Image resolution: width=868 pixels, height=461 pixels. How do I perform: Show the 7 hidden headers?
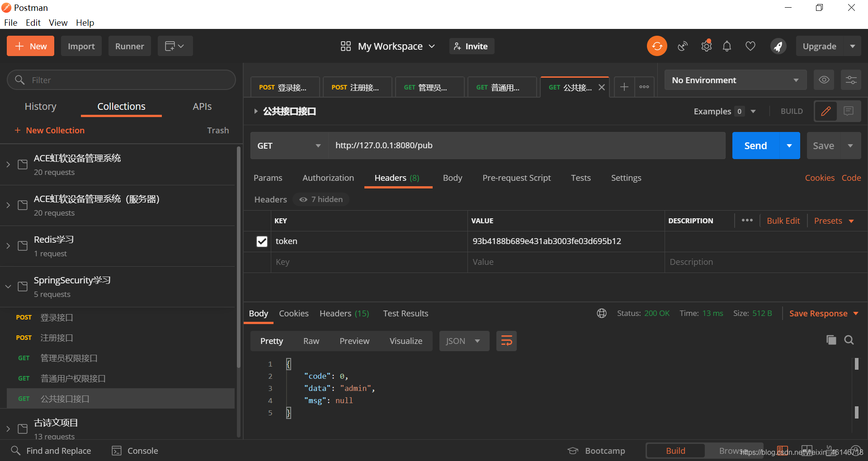[x=321, y=199]
